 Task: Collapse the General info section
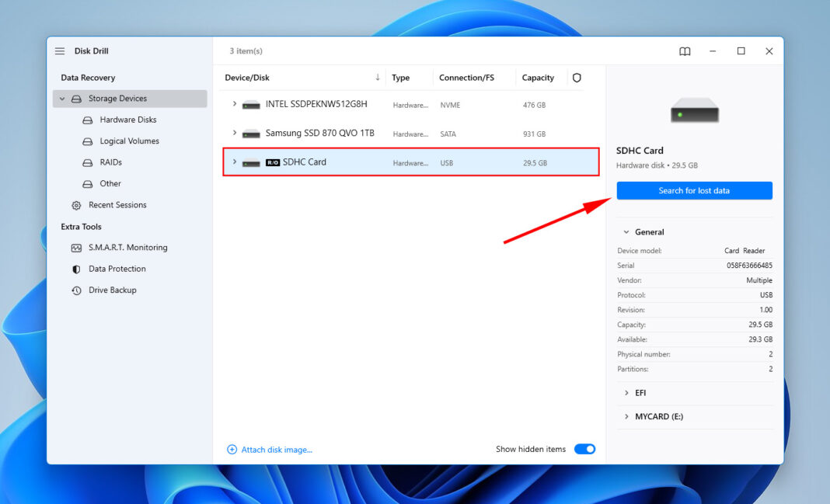coord(627,231)
